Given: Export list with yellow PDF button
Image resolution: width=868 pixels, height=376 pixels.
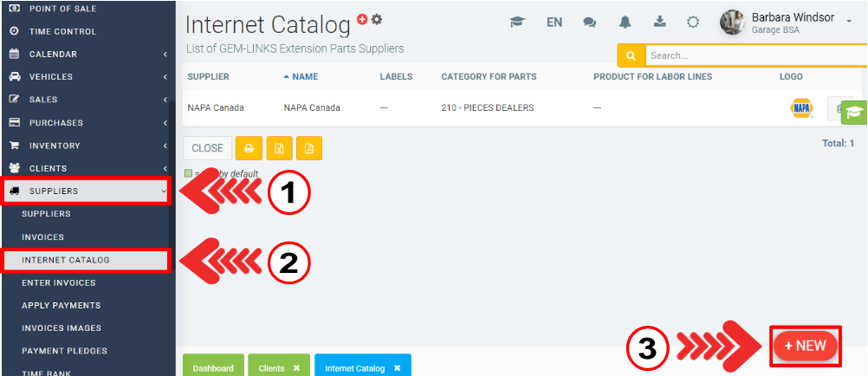Looking at the screenshot, I should point(309,148).
